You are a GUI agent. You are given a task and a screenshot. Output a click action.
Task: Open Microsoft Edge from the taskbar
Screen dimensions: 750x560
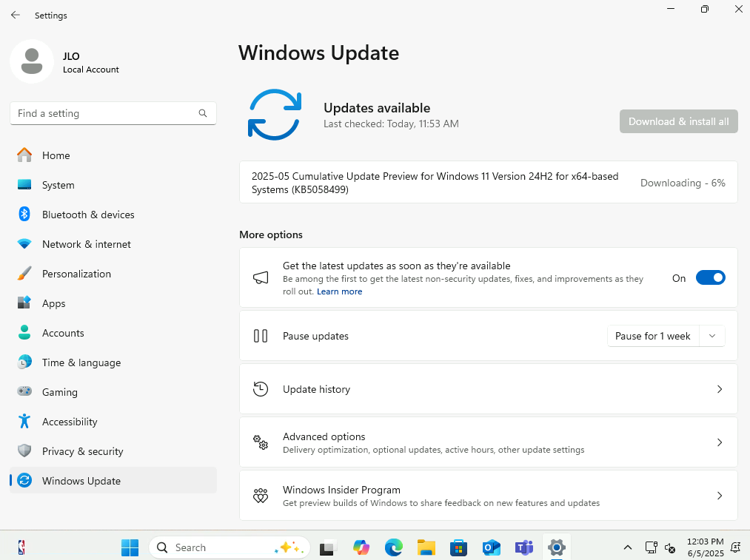pyautogui.click(x=394, y=547)
